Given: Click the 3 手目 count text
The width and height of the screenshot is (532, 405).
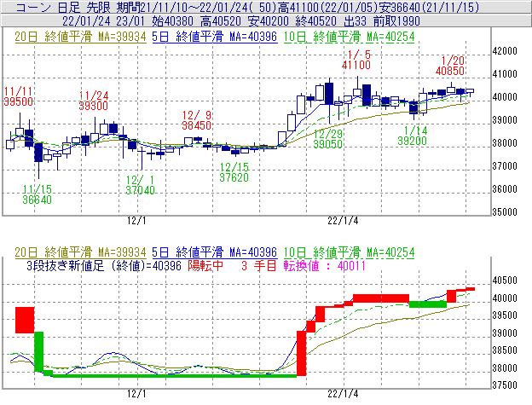Looking at the screenshot, I should 259,265.
